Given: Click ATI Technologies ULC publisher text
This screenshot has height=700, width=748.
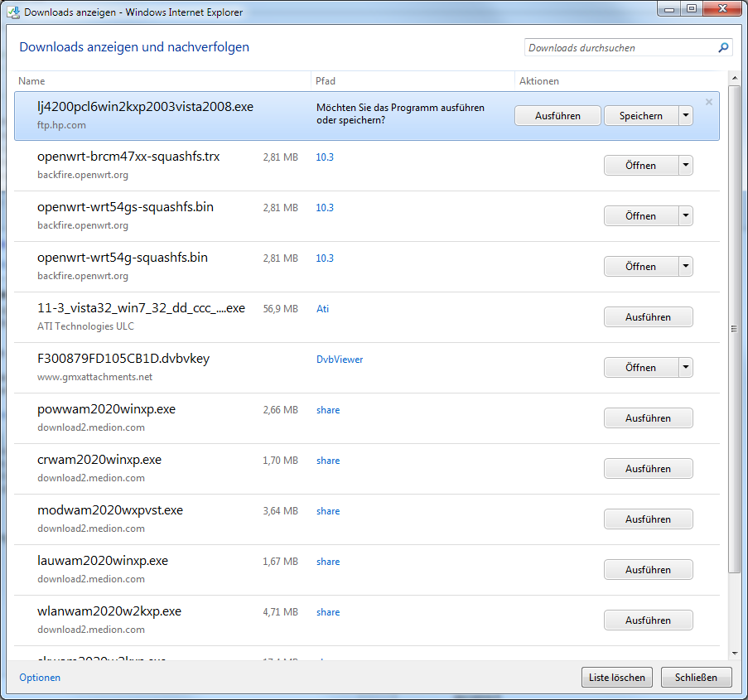Looking at the screenshot, I should click(86, 326).
